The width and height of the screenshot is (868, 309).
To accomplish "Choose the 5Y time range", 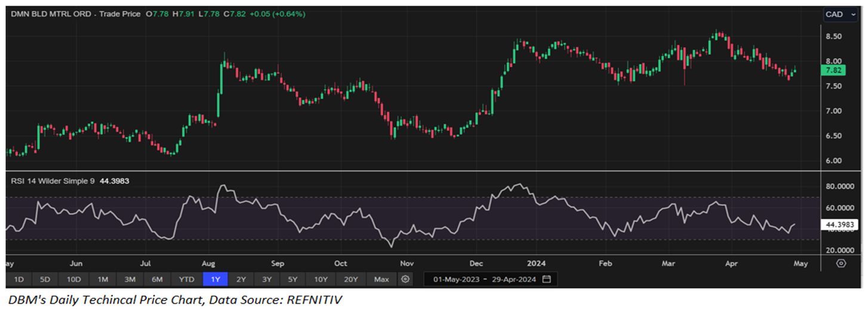I will click(293, 279).
